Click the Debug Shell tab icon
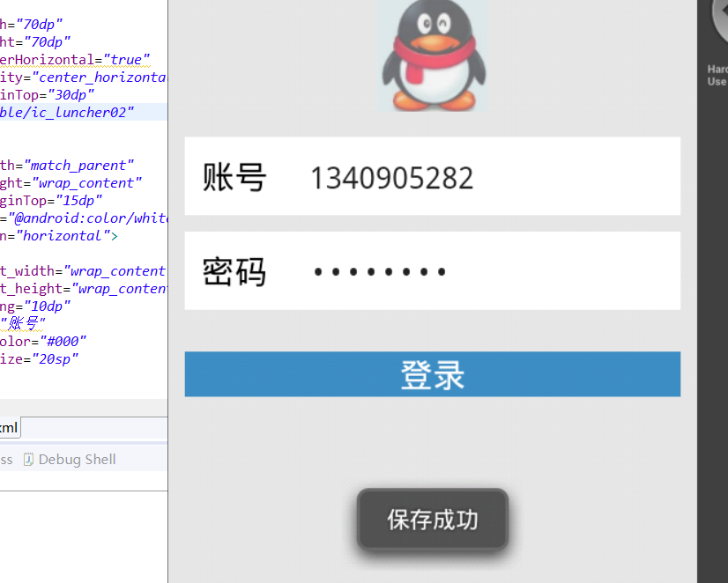 28,459
